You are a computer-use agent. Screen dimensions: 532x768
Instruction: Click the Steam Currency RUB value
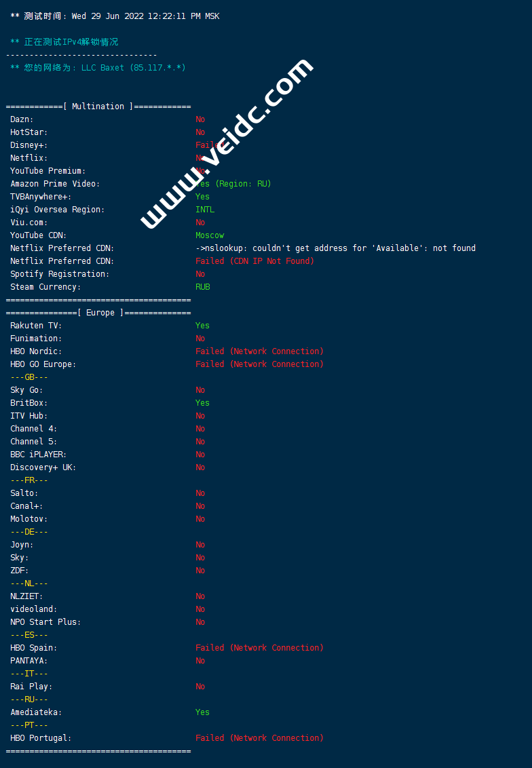[203, 287]
